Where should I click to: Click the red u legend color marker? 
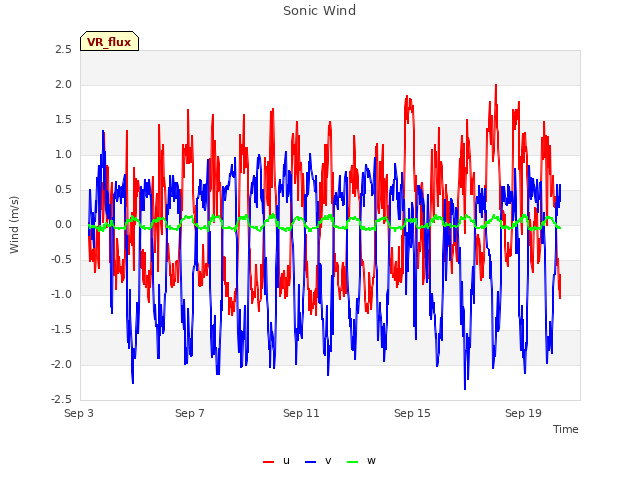269,462
